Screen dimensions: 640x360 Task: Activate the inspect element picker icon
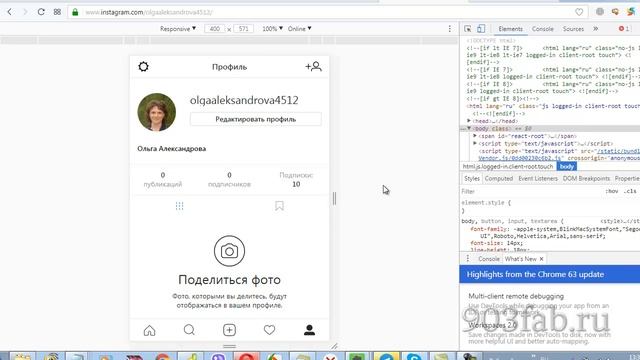coord(468,29)
